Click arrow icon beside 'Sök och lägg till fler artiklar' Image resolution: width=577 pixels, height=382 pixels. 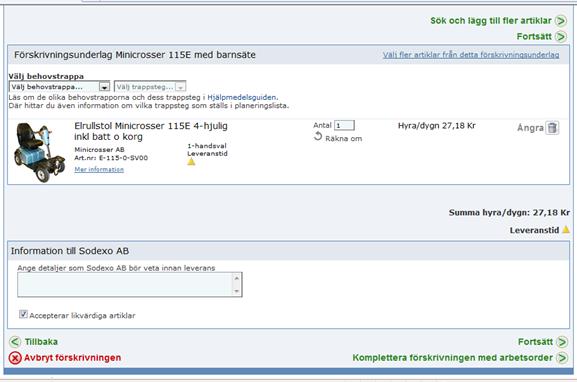click(561, 21)
